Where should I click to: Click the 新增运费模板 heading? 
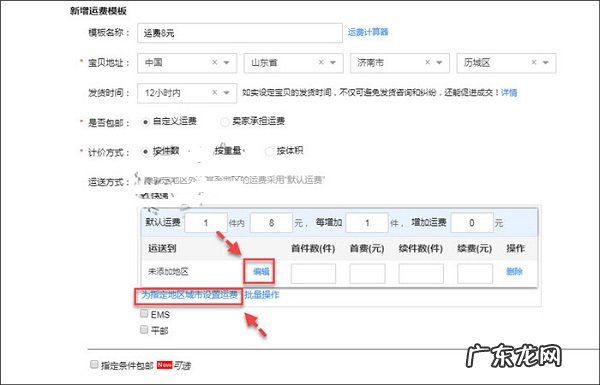[98, 11]
